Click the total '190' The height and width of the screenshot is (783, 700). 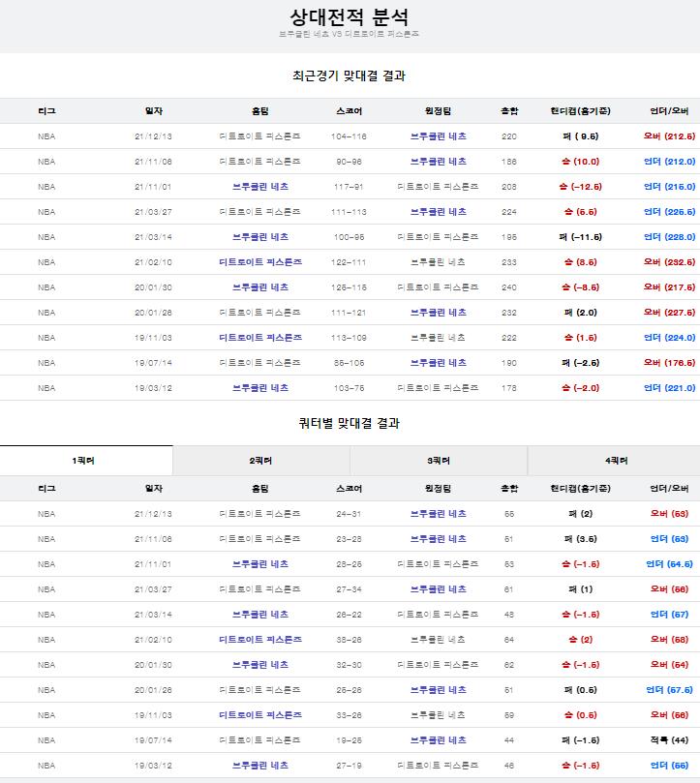click(x=509, y=363)
